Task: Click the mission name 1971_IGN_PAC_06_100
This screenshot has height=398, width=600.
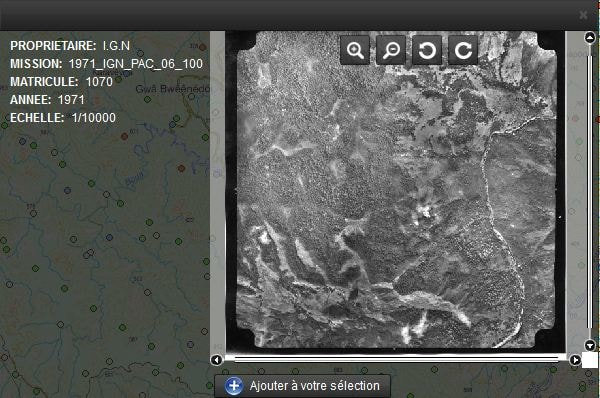Action: coord(136,64)
